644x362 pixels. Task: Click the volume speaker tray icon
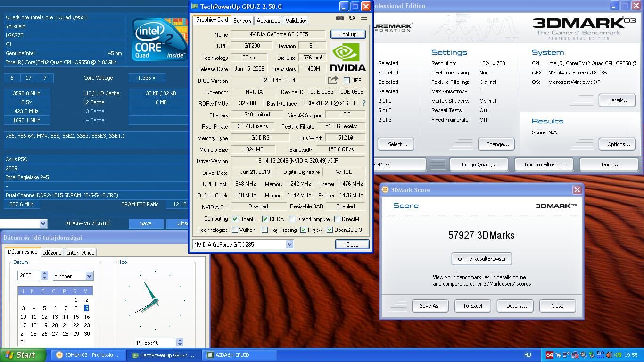pyautogui.click(x=609, y=355)
